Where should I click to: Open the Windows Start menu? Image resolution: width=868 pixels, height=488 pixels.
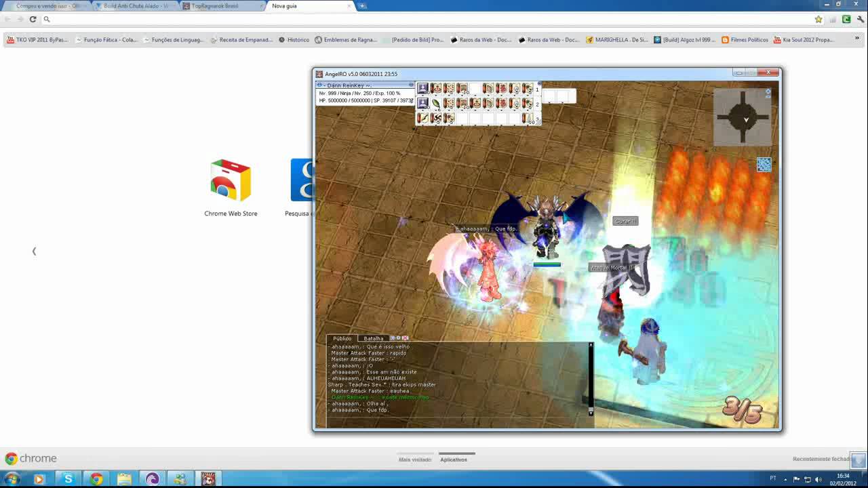pyautogui.click(x=11, y=479)
